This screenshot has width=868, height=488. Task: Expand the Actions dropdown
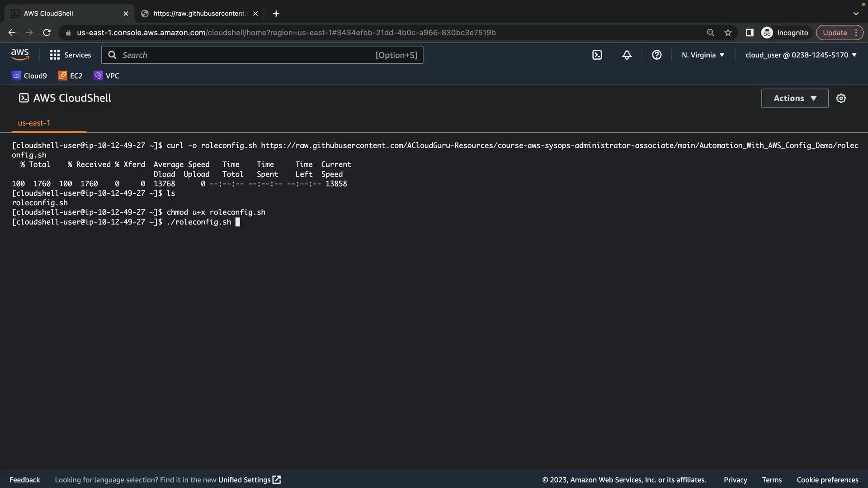point(794,98)
